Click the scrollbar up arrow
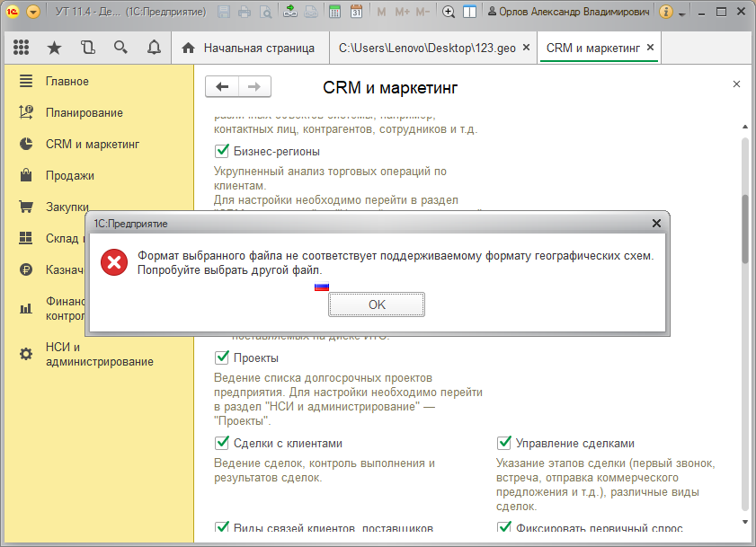This screenshot has height=547, width=756. [x=745, y=127]
